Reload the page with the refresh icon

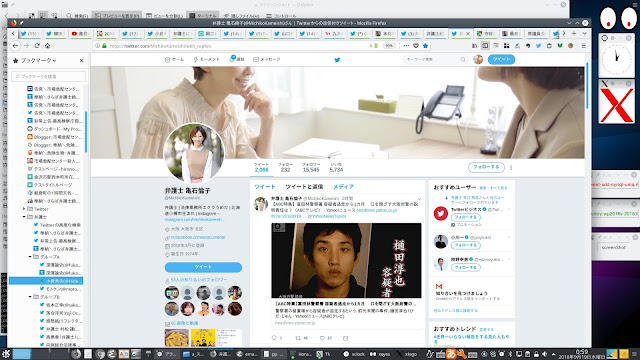pyautogui.click(x=37, y=46)
